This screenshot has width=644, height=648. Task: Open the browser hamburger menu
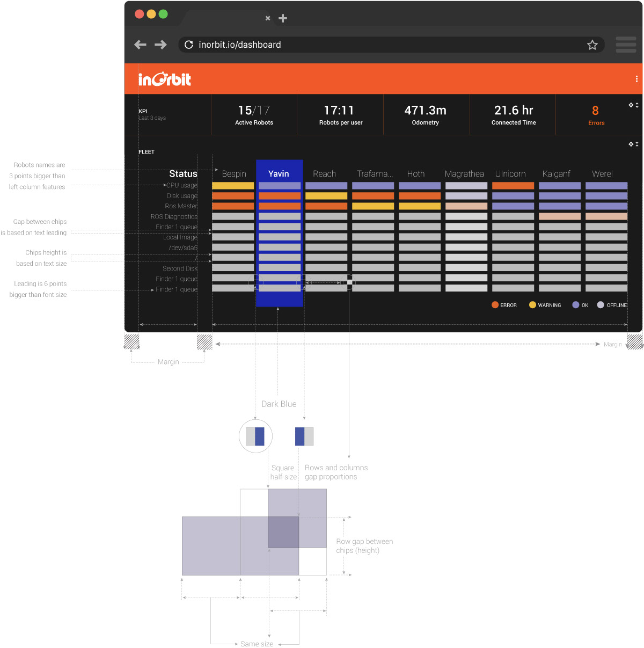click(x=626, y=45)
